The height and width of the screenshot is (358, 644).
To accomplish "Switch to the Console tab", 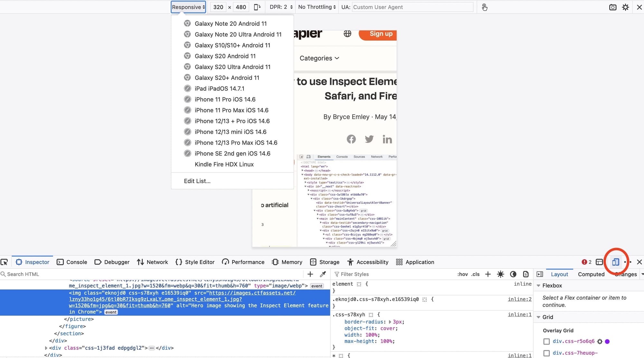I will [72, 262].
